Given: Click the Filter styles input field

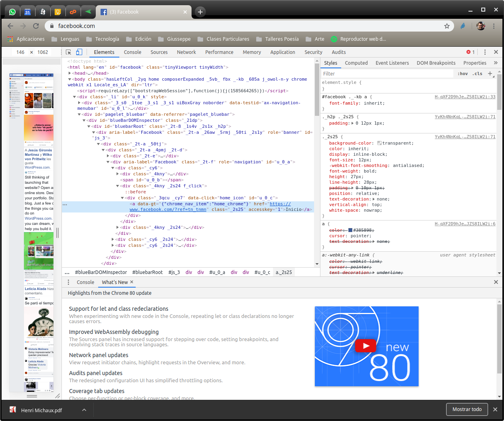Looking at the screenshot, I should click(x=387, y=73).
